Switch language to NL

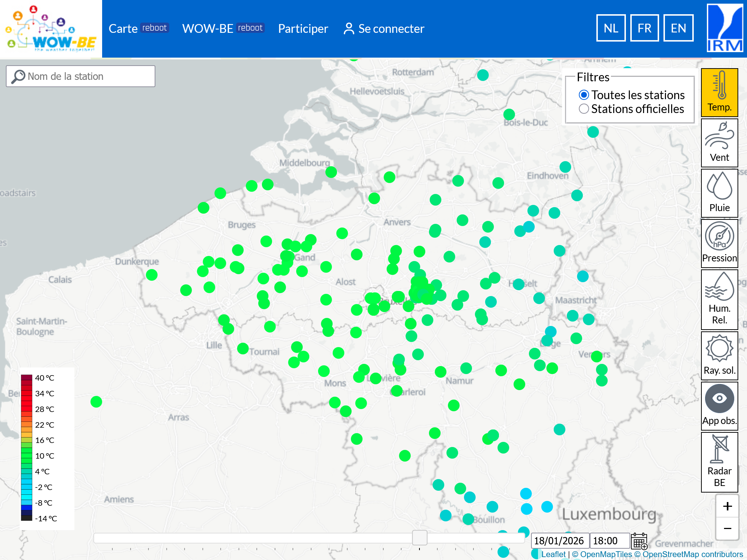tap(611, 28)
